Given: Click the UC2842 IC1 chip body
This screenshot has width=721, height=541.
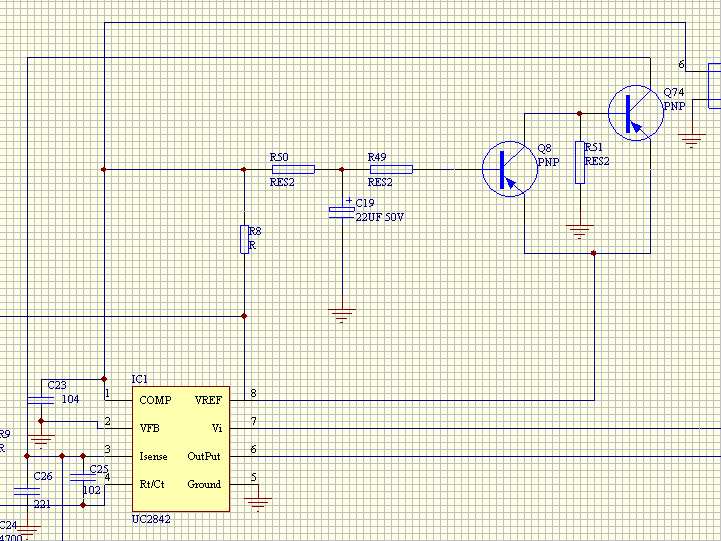Looking at the screenshot, I should click(x=181, y=449).
